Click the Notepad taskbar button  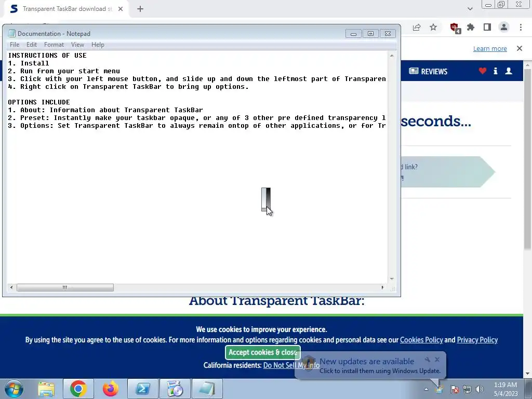coord(207,389)
